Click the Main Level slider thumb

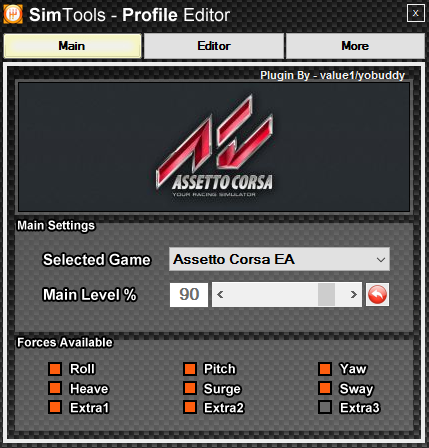326,294
